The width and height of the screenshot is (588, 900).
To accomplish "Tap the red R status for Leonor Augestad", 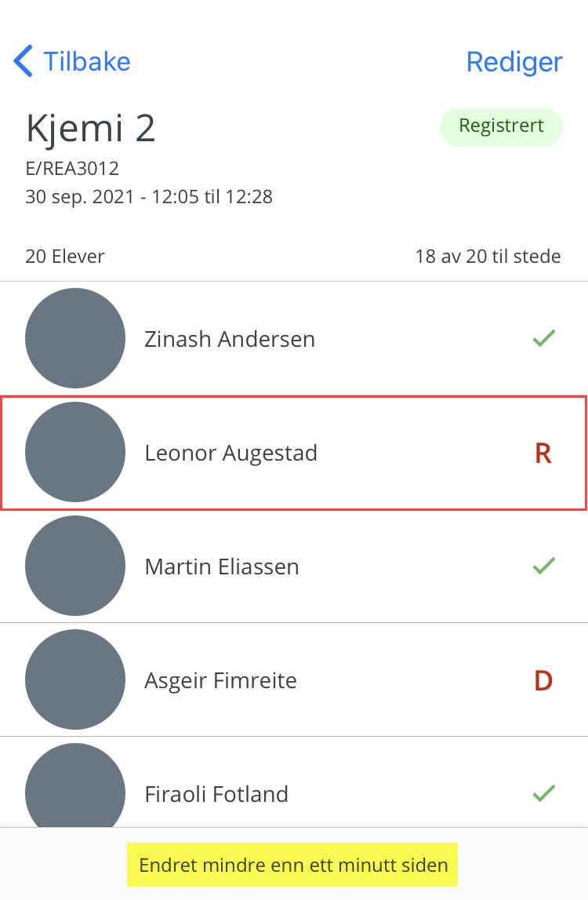I will [x=543, y=453].
